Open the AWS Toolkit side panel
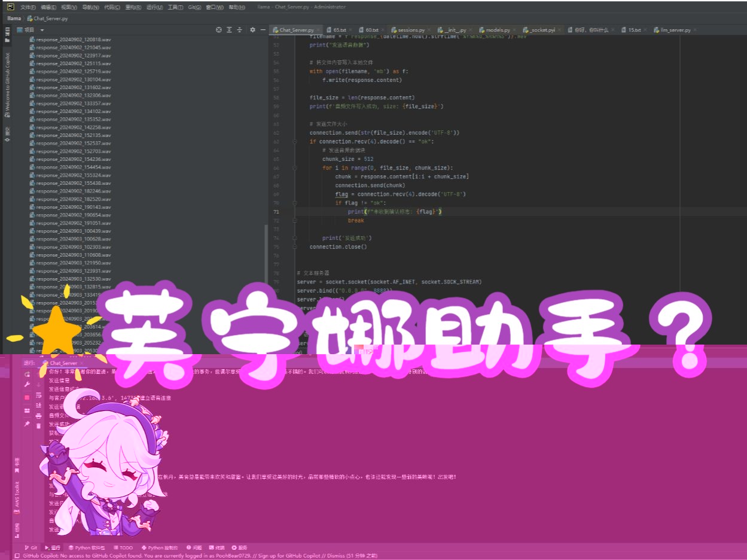 [17, 498]
